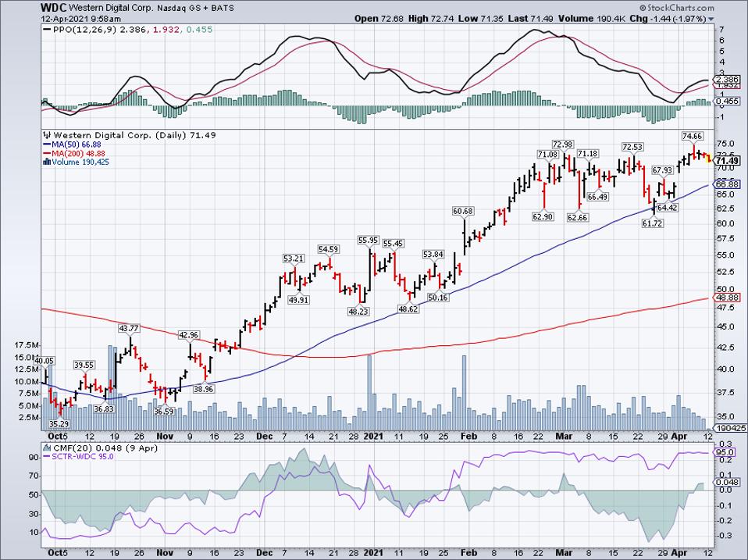Click the 71.49 last-price tag on right axis

[x=728, y=161]
